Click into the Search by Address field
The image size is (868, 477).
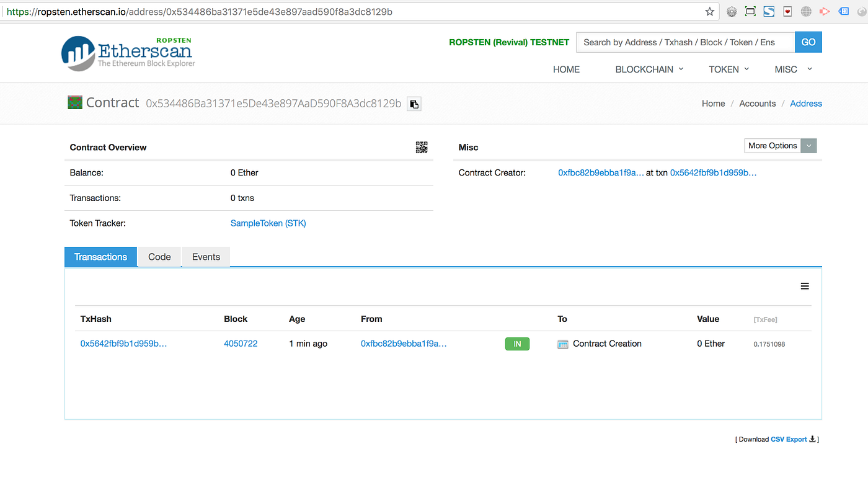[x=686, y=42]
